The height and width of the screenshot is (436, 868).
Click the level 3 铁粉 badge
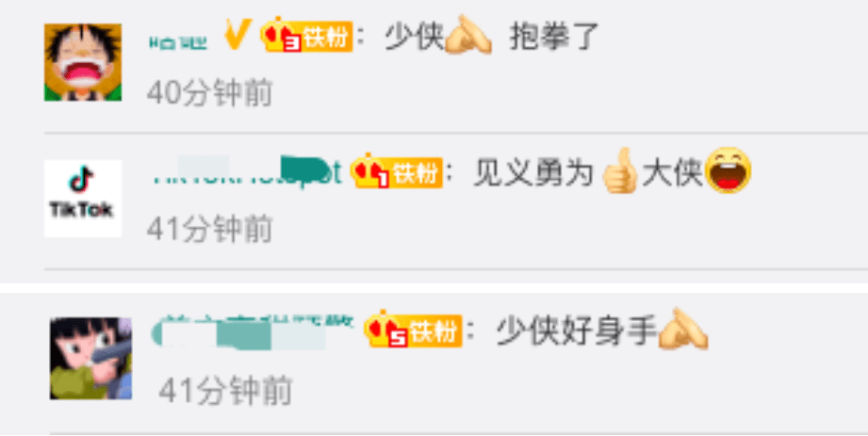(306, 36)
